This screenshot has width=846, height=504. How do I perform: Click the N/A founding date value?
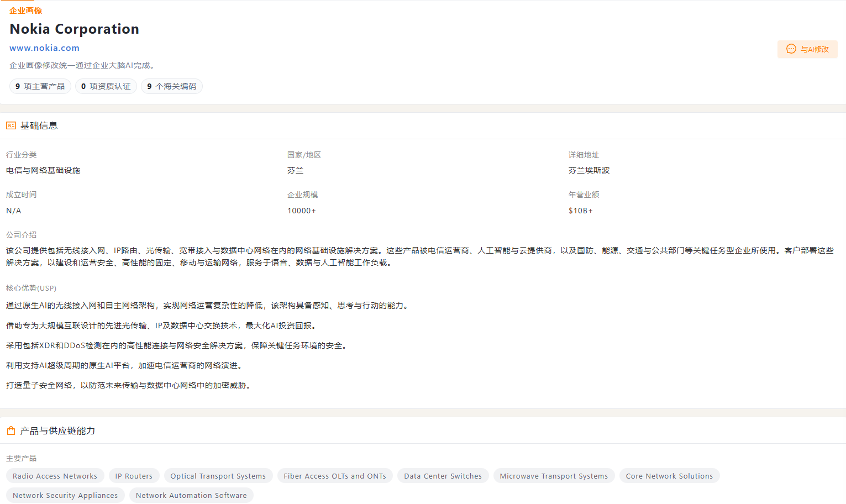pyautogui.click(x=14, y=211)
